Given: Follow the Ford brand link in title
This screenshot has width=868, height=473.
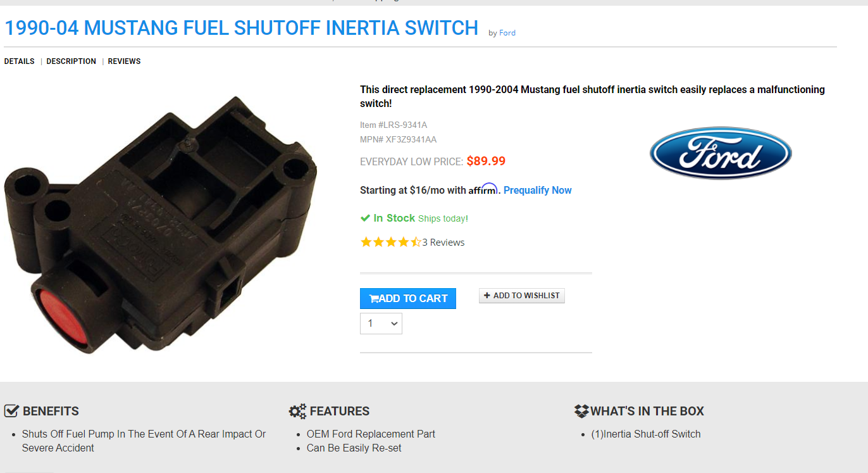Looking at the screenshot, I should [507, 33].
